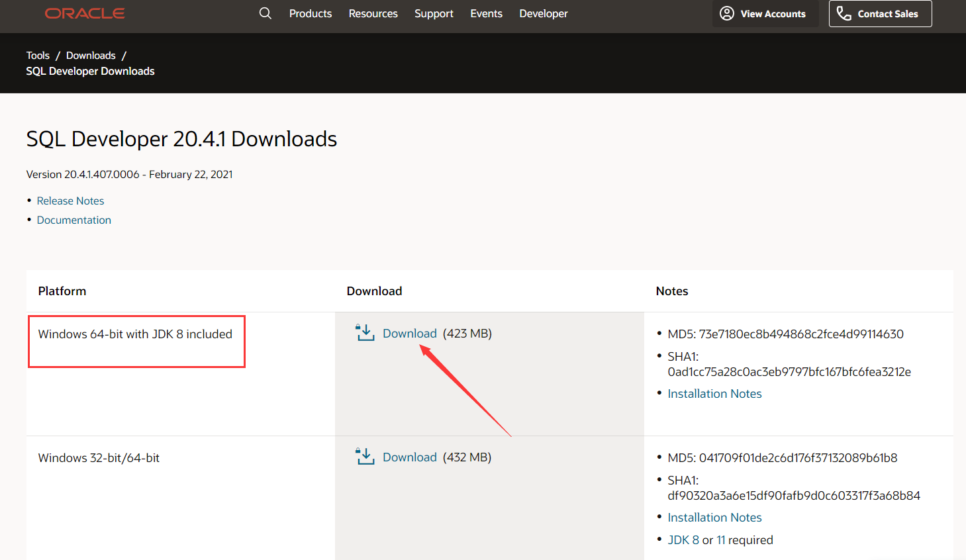
Task: Select the SHA1 df90320a3a6e15df90fafb9d0c603317f3a68b84 text
Action: click(794, 488)
